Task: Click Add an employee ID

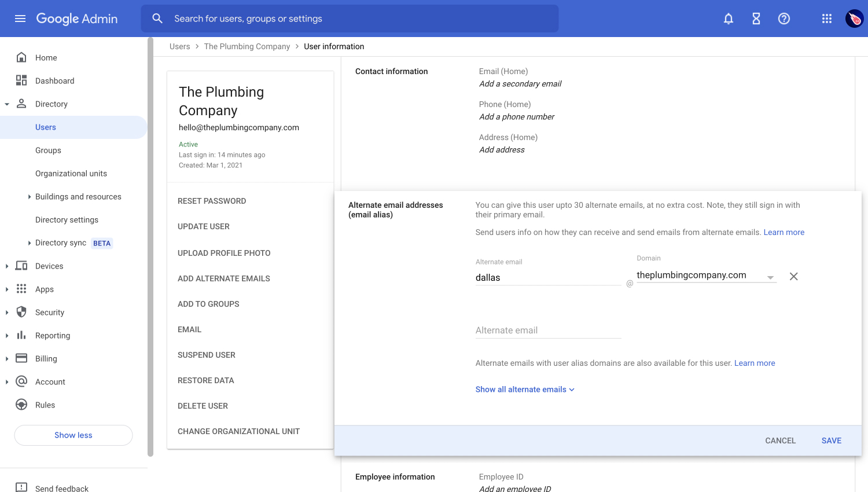Action: point(515,489)
